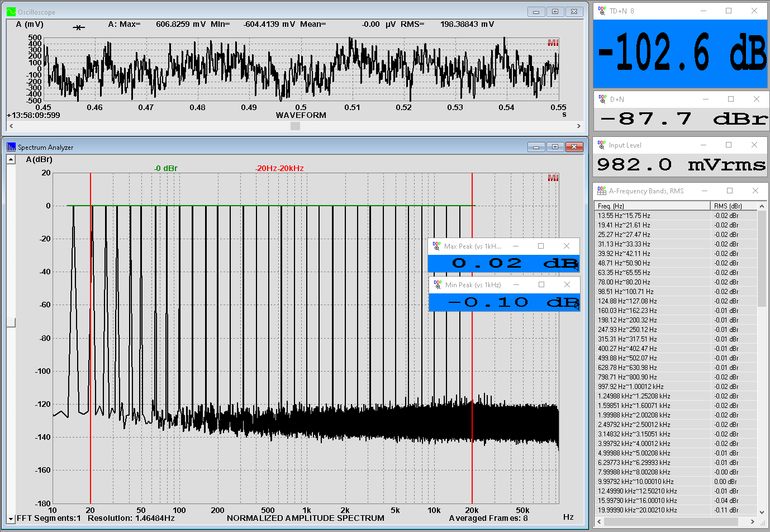Click the 982.0 mVrms input level reading
Screen dimensions: 770x532
[x=681, y=164]
